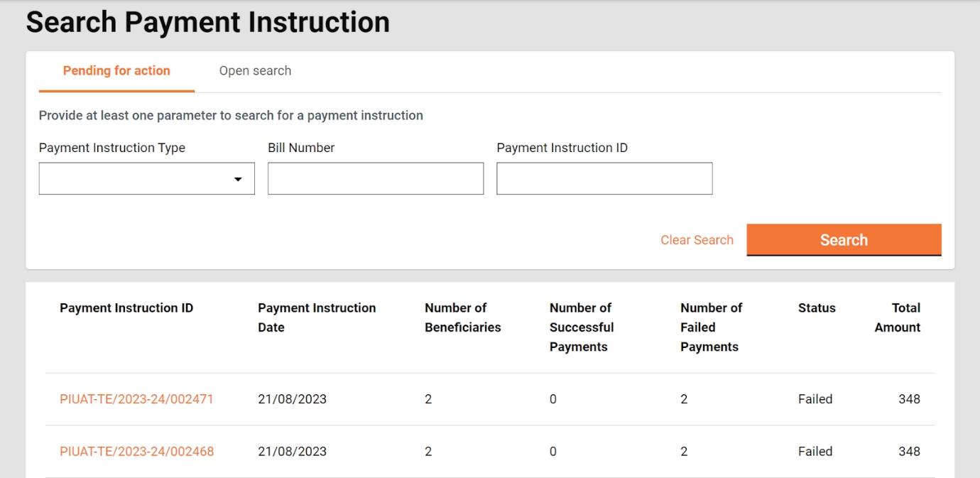Click Number of Failed Payments column header
Image resolution: width=980 pixels, height=478 pixels.
coord(710,327)
